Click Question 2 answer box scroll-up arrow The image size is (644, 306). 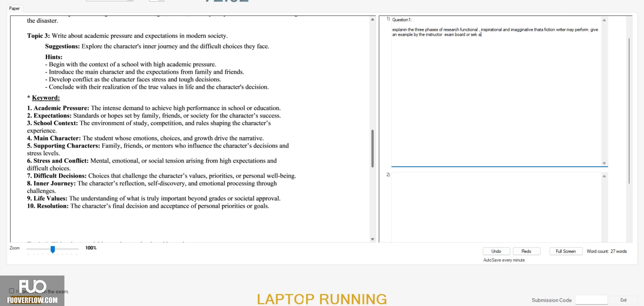click(x=604, y=176)
